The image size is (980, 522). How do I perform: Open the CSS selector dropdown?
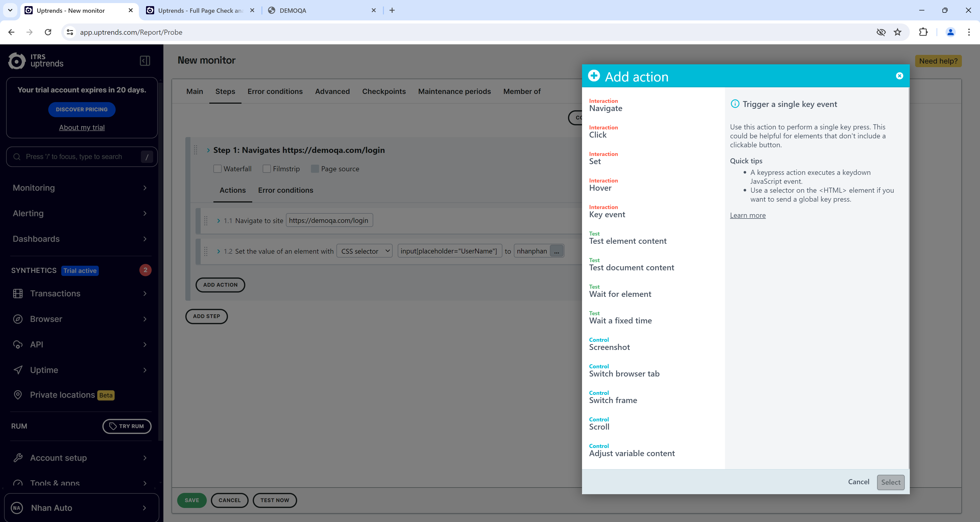coord(365,251)
